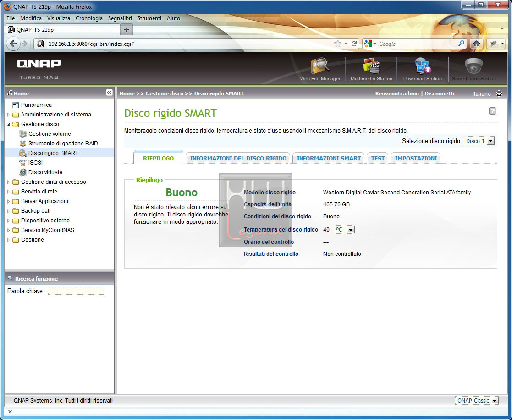Click the Google search magnifier icon
Viewport: 512px width, 420px height.
[x=462, y=43]
